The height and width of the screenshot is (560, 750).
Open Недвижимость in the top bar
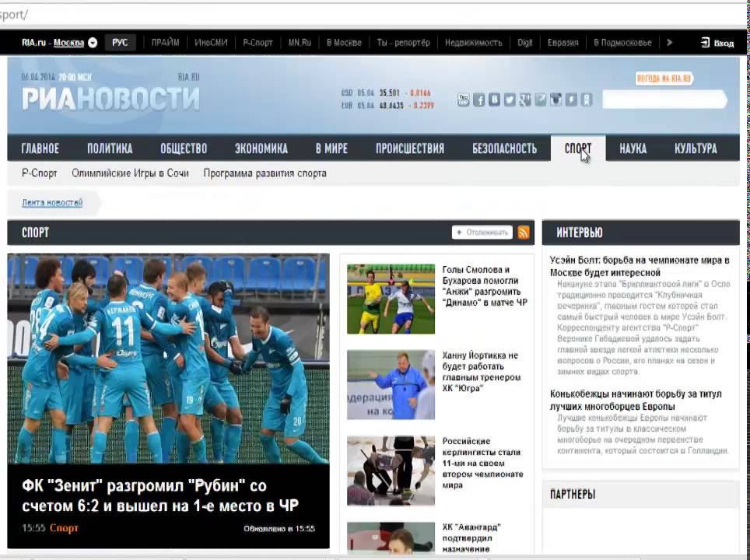474,43
